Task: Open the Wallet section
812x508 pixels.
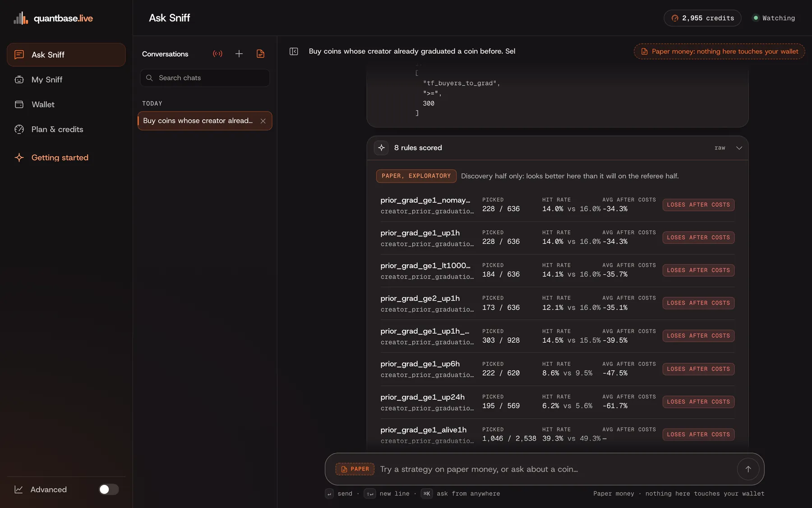Action: click(66, 104)
